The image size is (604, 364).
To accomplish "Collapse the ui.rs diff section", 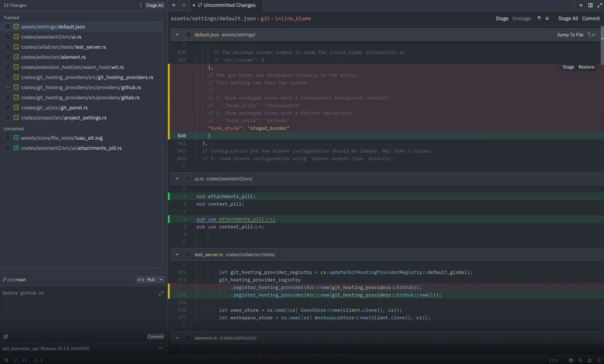I will click(x=177, y=179).
